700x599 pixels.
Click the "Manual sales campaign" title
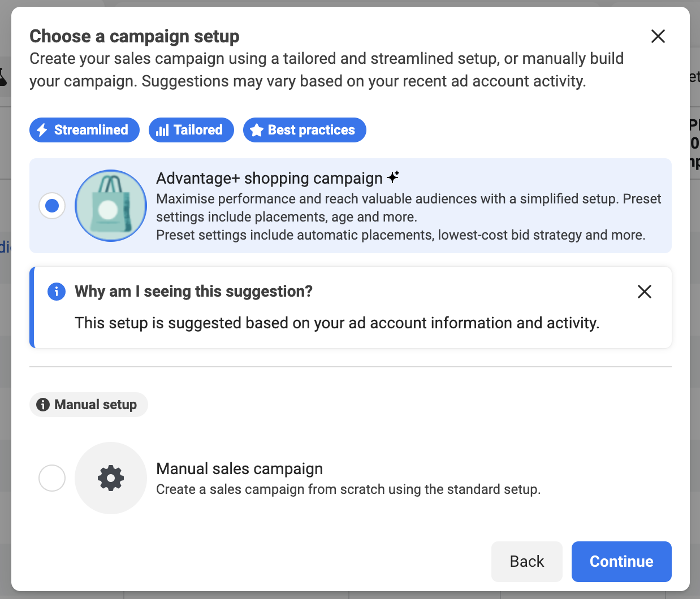(240, 468)
